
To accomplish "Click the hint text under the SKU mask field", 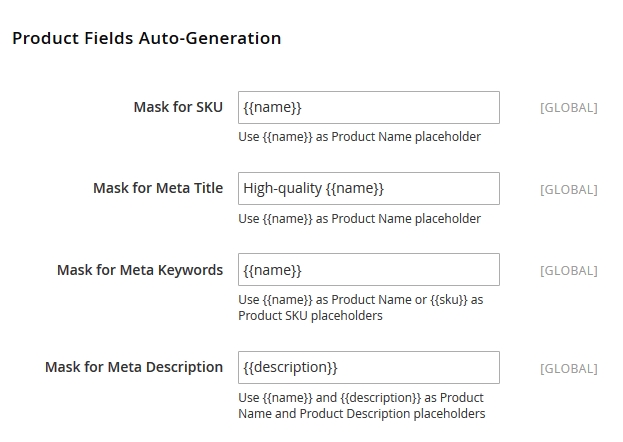I will point(359,136).
